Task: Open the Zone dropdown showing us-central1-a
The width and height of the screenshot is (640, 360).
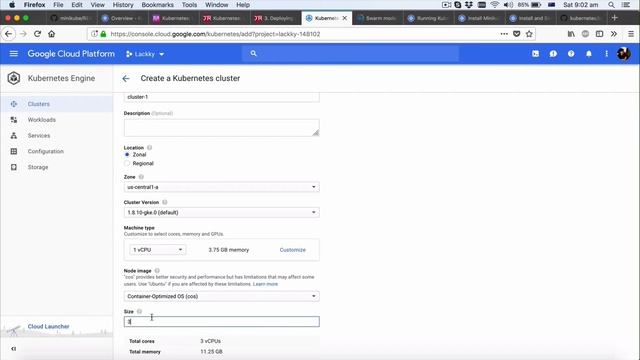Action: [x=222, y=187]
